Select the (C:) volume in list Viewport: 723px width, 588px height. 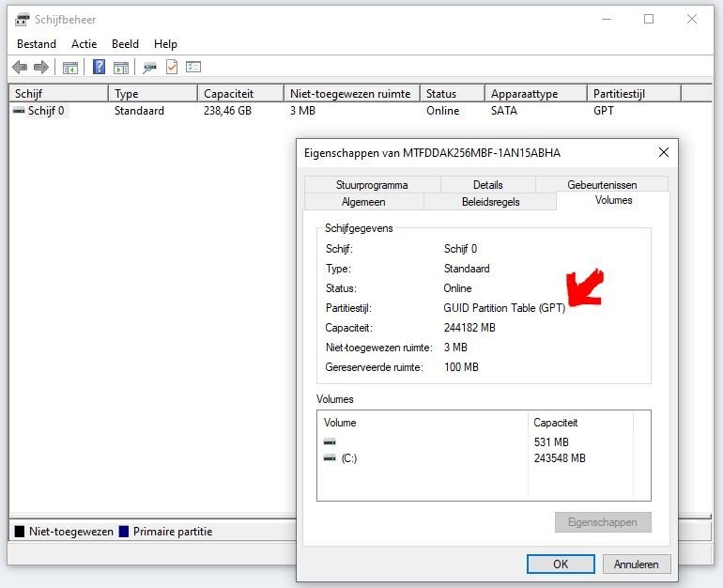(349, 458)
